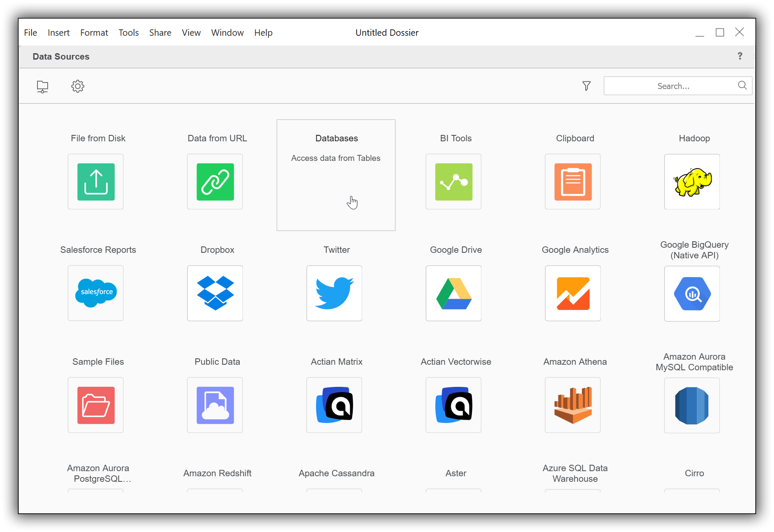Select the Google BigQuery Native API connector
This screenshot has width=774, height=532.
pos(692,293)
